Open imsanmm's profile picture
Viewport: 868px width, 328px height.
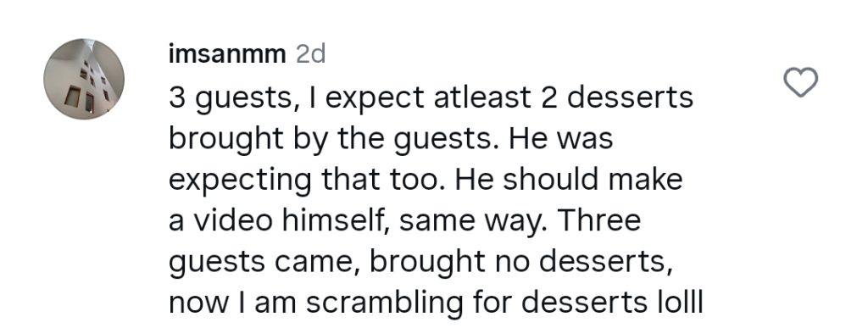[84, 79]
